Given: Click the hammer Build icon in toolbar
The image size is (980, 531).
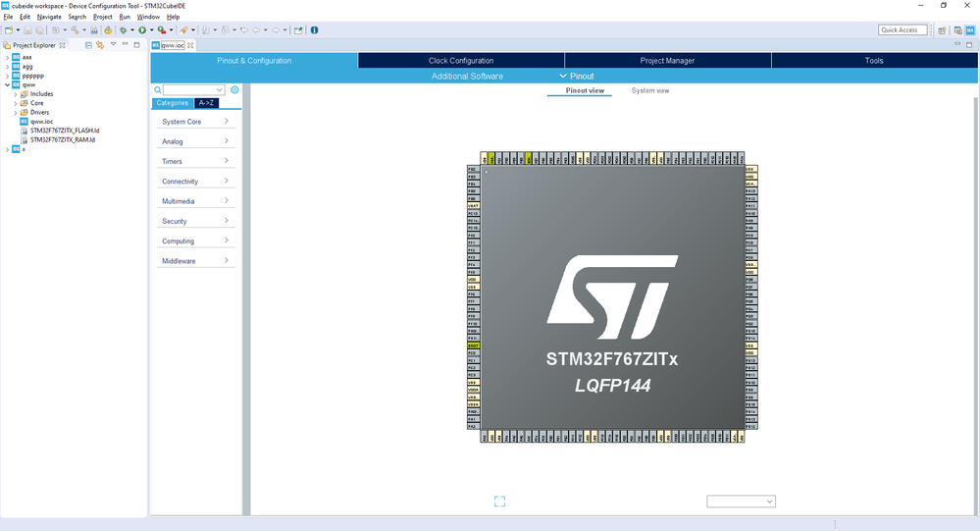Looking at the screenshot, I should tap(75, 30).
